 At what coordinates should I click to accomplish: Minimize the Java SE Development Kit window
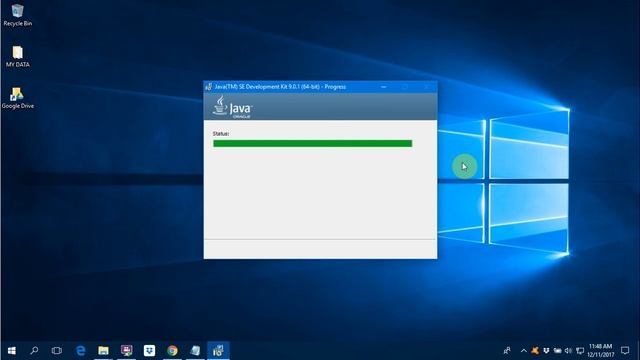384,87
